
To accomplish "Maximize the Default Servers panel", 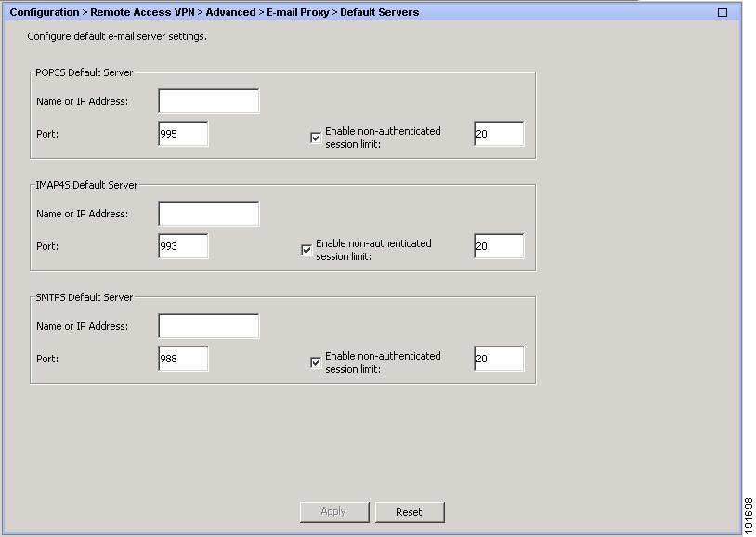I will coord(723,13).
